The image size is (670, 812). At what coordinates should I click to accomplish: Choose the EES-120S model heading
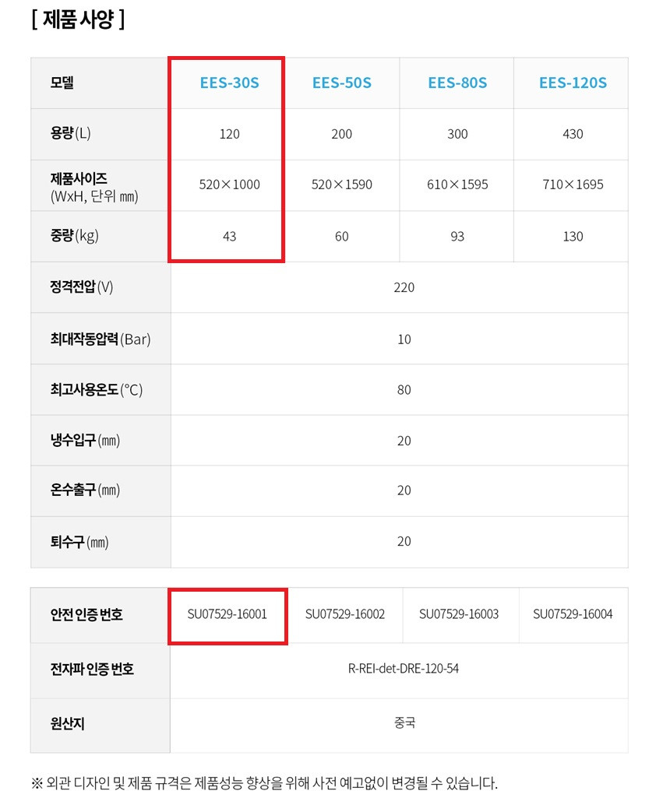(x=573, y=83)
